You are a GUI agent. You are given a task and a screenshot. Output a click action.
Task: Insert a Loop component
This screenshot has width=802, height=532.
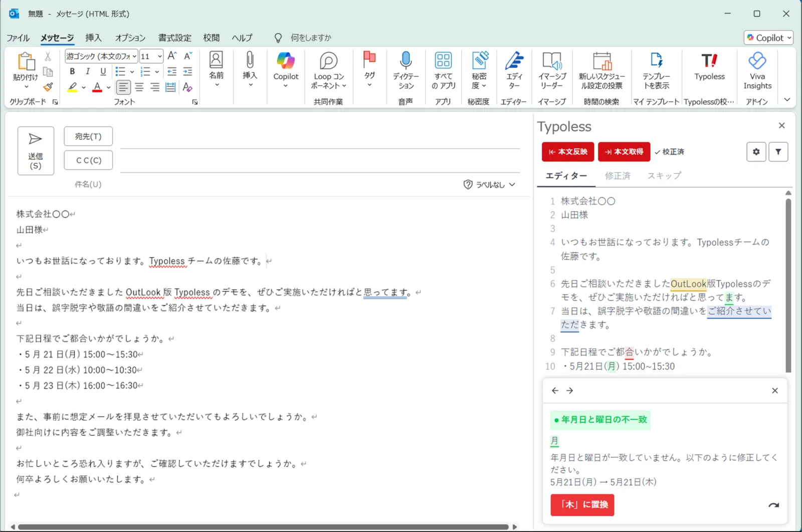pos(328,71)
